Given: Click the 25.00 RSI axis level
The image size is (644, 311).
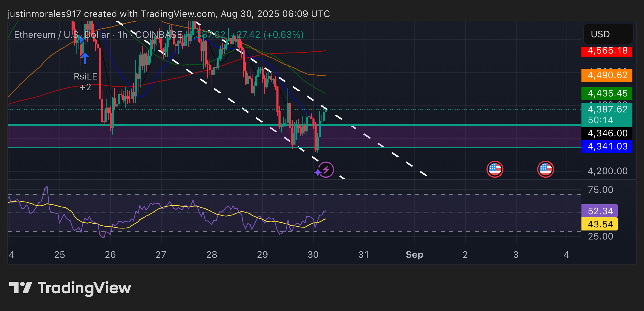Looking at the screenshot, I should (x=601, y=236).
